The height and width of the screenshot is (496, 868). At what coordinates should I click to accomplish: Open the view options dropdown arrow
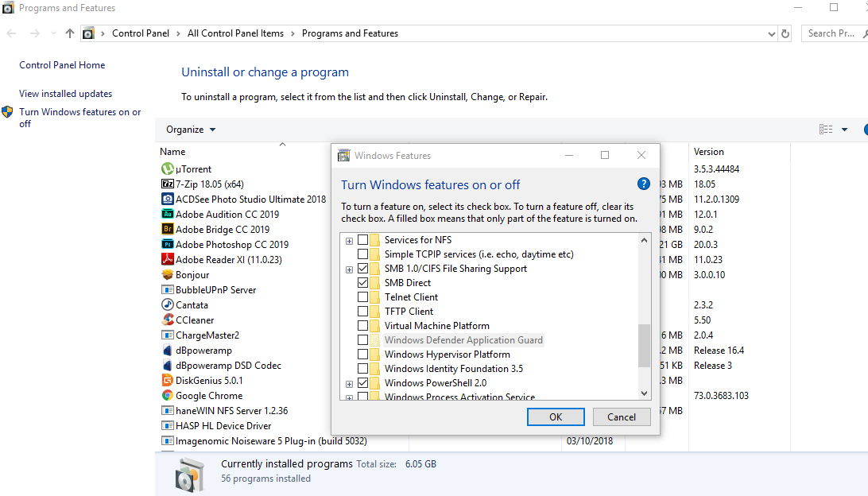(844, 130)
